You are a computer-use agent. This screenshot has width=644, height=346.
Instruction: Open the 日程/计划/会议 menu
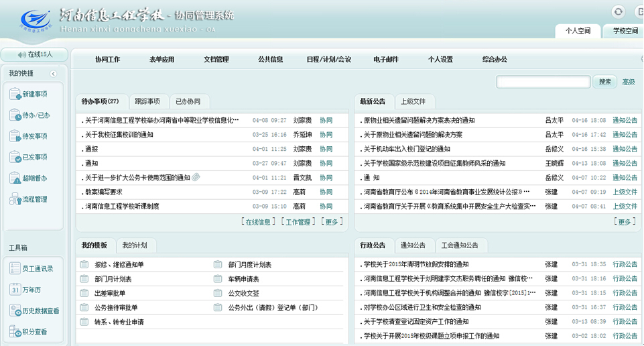(329, 60)
